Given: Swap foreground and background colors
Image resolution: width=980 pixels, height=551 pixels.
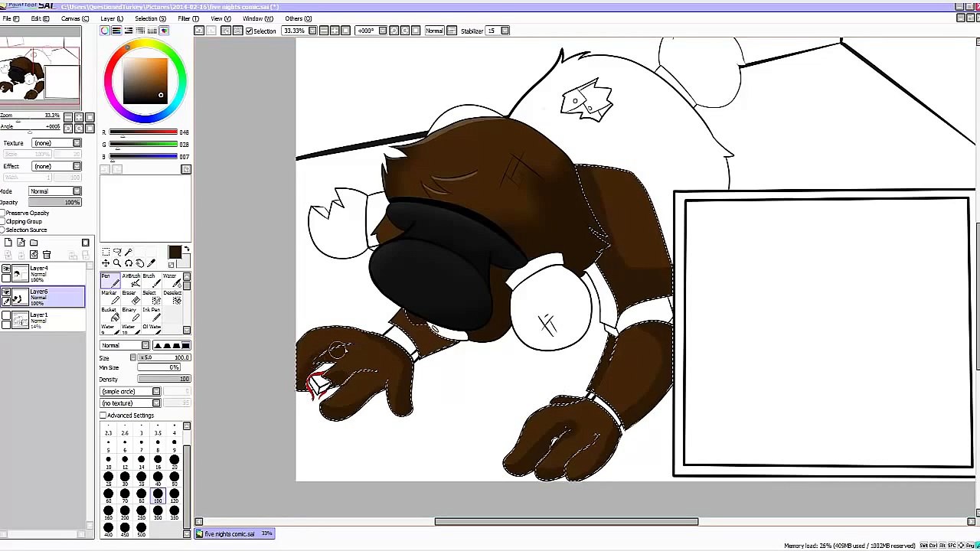Looking at the screenshot, I should pyautogui.click(x=186, y=249).
